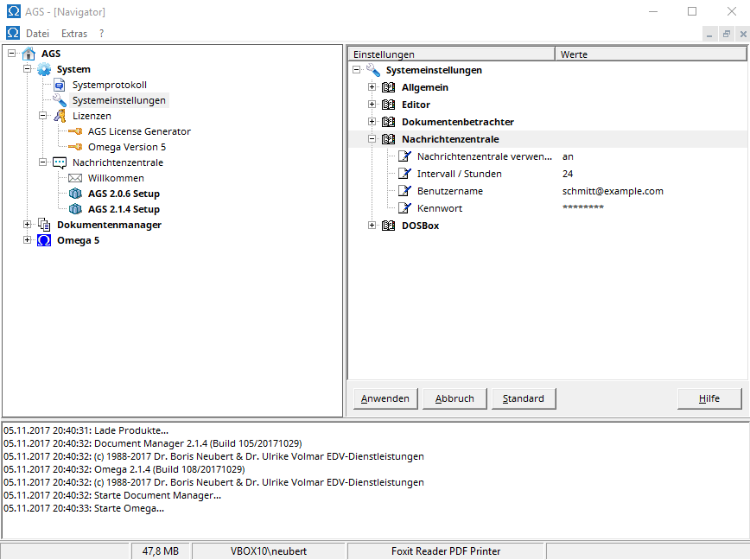Expand the Dokumentenmanager node
The height and width of the screenshot is (560, 750).
[x=28, y=225]
